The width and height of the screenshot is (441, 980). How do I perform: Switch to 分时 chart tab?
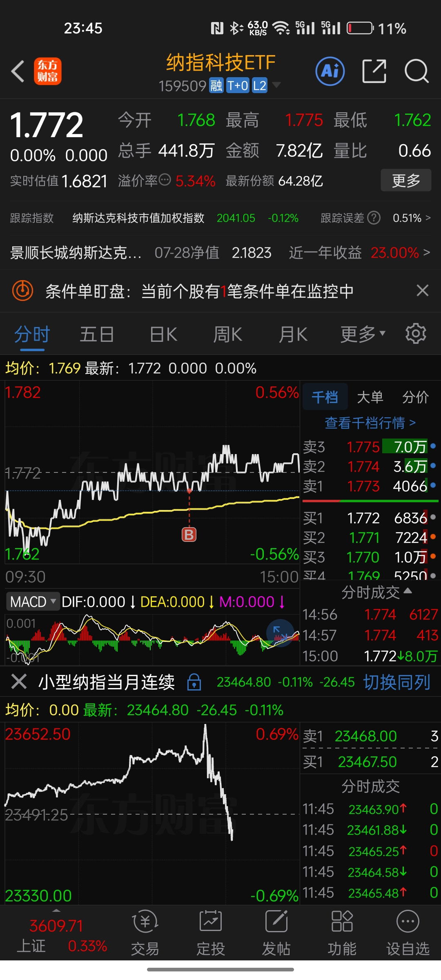point(32,334)
